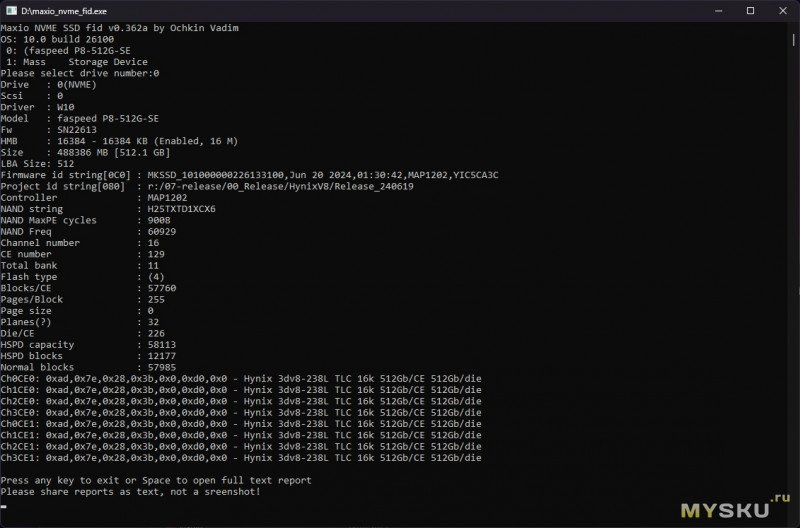Click the MYSKU.ru watermark logo
This screenshot has height=528, width=800.
click(x=735, y=507)
